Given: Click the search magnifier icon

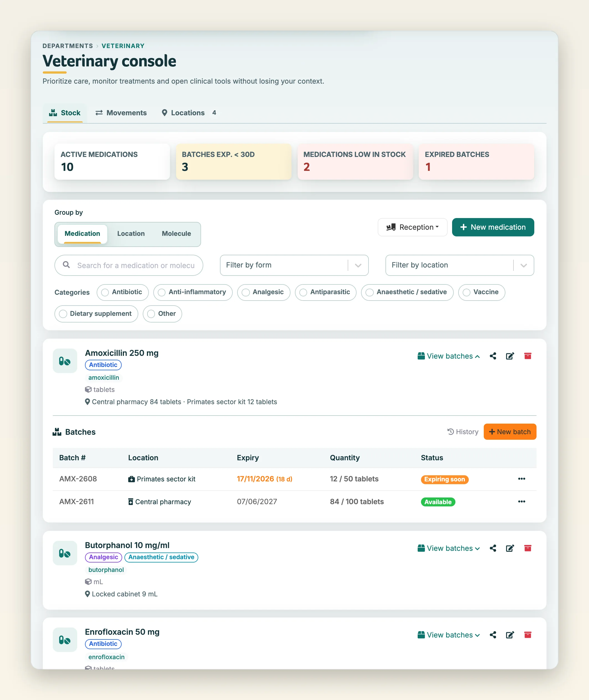Looking at the screenshot, I should [66, 265].
